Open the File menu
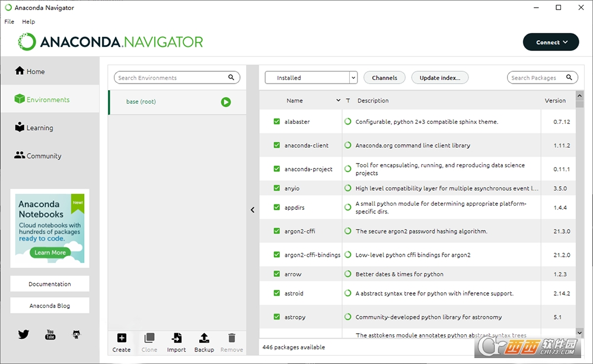This screenshot has width=593, height=364. coord(9,21)
